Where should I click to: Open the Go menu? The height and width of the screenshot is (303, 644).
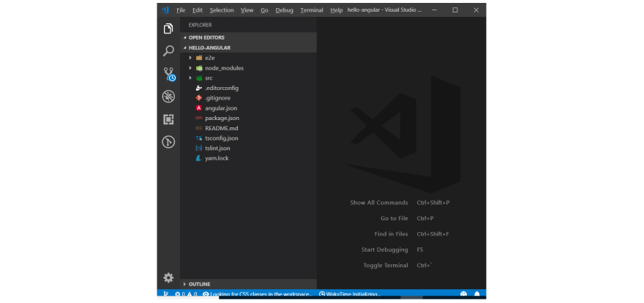[264, 10]
